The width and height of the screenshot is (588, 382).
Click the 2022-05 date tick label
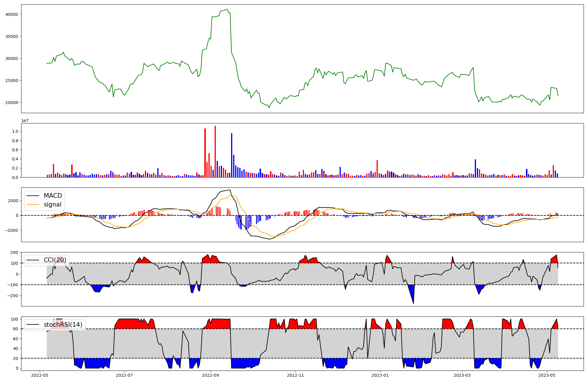point(40,375)
